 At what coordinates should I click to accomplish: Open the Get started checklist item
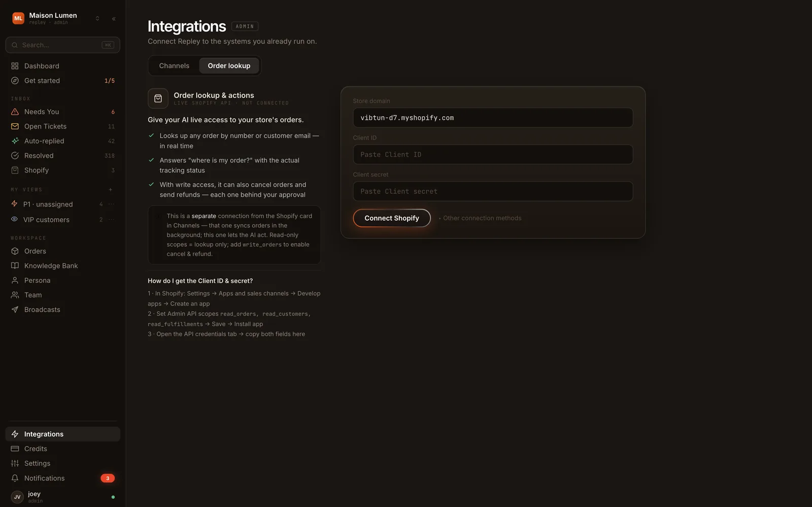63,81
